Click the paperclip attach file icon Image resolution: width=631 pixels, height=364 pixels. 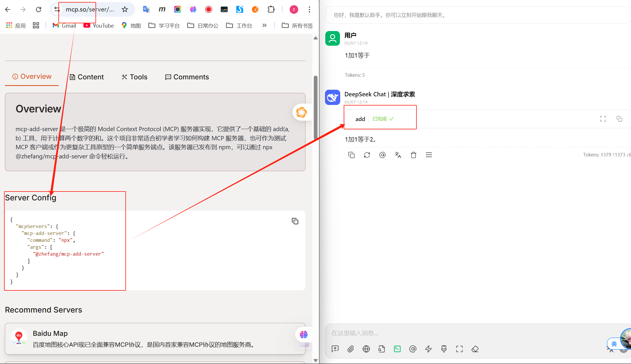tap(351, 349)
